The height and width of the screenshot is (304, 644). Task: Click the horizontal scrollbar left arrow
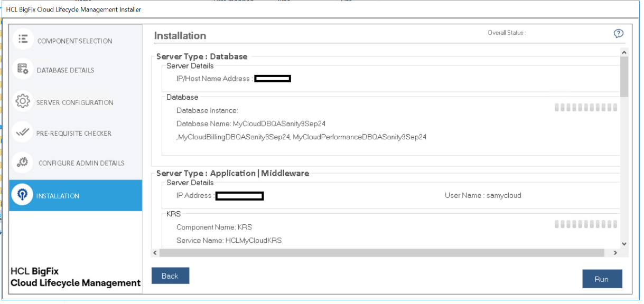point(155,253)
